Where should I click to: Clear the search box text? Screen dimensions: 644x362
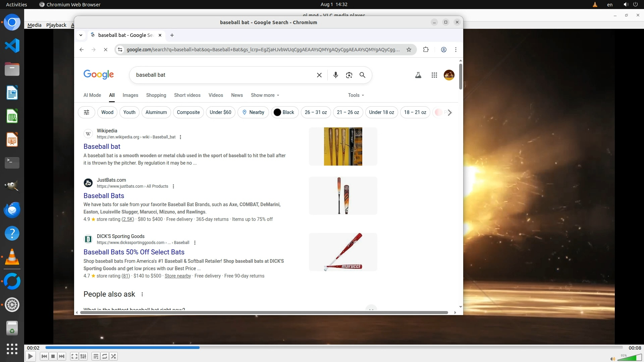pos(319,75)
